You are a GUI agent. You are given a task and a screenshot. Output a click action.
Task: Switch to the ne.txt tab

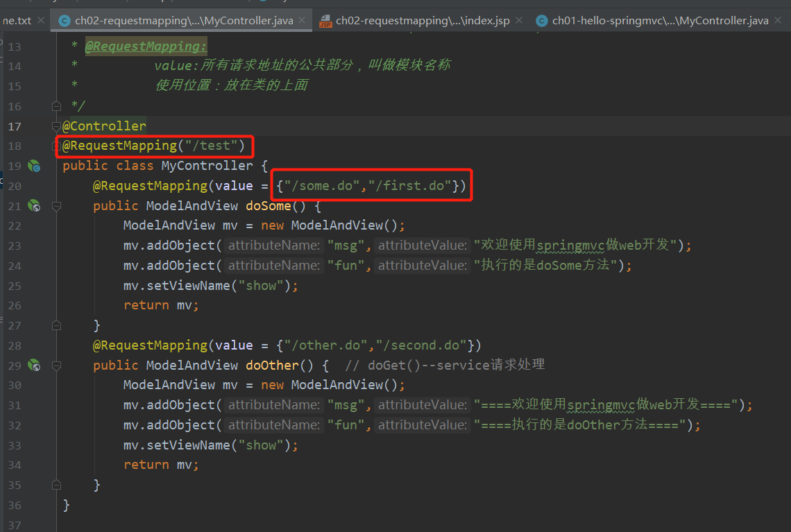(x=17, y=21)
